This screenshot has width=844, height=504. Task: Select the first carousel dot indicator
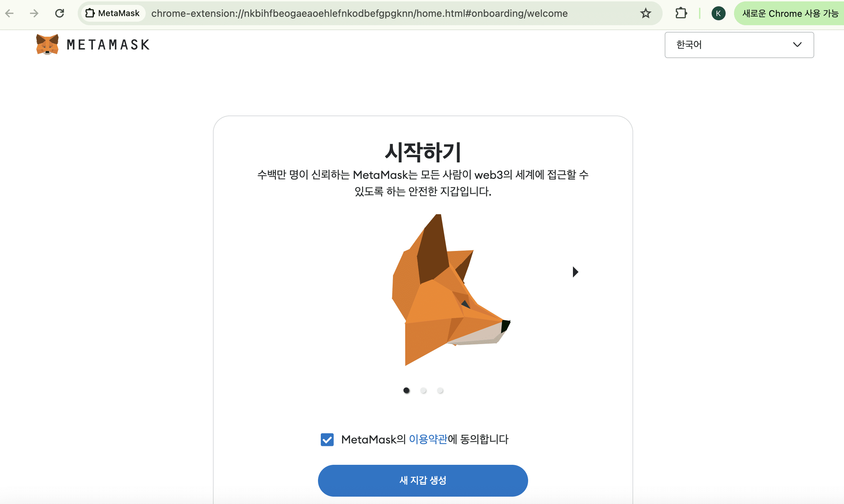click(406, 390)
